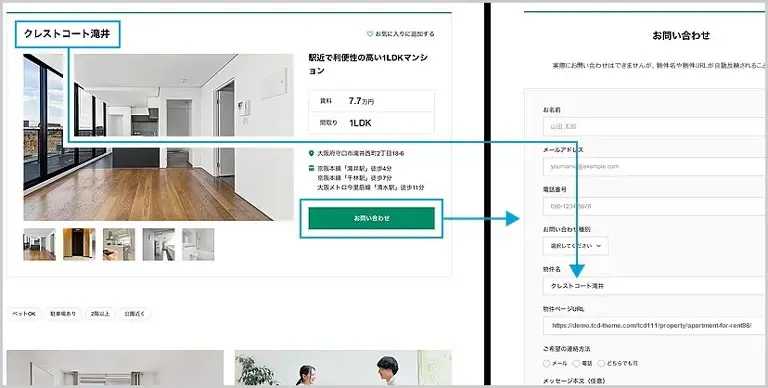Open the お問い合わせ種別 dropdown
The height and width of the screenshot is (388, 768).
click(x=575, y=246)
